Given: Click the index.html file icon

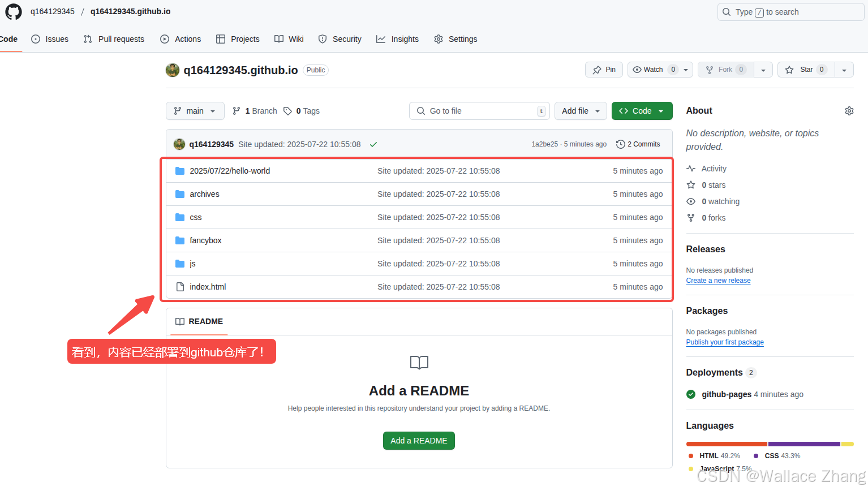Looking at the screenshot, I should 180,287.
